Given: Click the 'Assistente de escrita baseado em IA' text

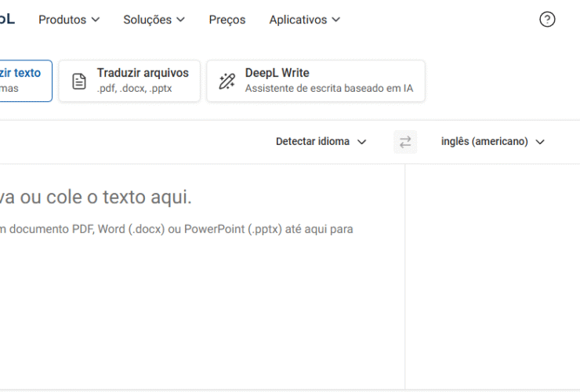Looking at the screenshot, I should (329, 89).
